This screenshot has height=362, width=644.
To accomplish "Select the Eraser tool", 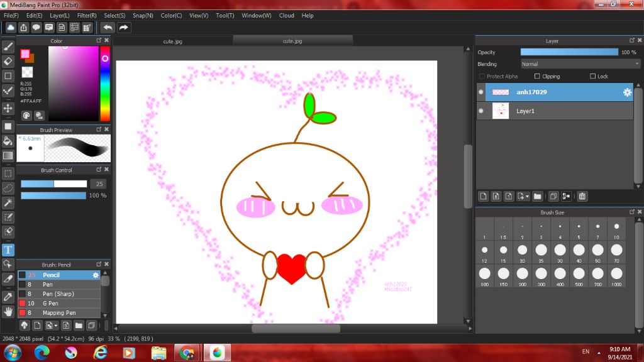I will [x=8, y=61].
